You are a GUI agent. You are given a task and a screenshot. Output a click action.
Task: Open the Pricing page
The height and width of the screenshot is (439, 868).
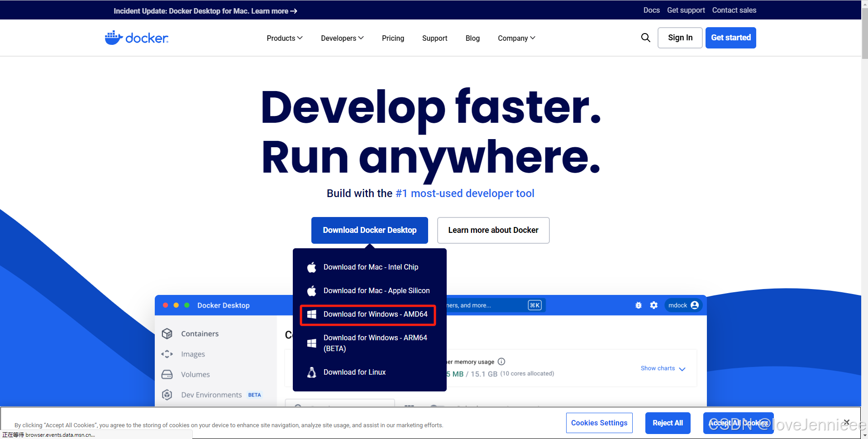(x=393, y=38)
